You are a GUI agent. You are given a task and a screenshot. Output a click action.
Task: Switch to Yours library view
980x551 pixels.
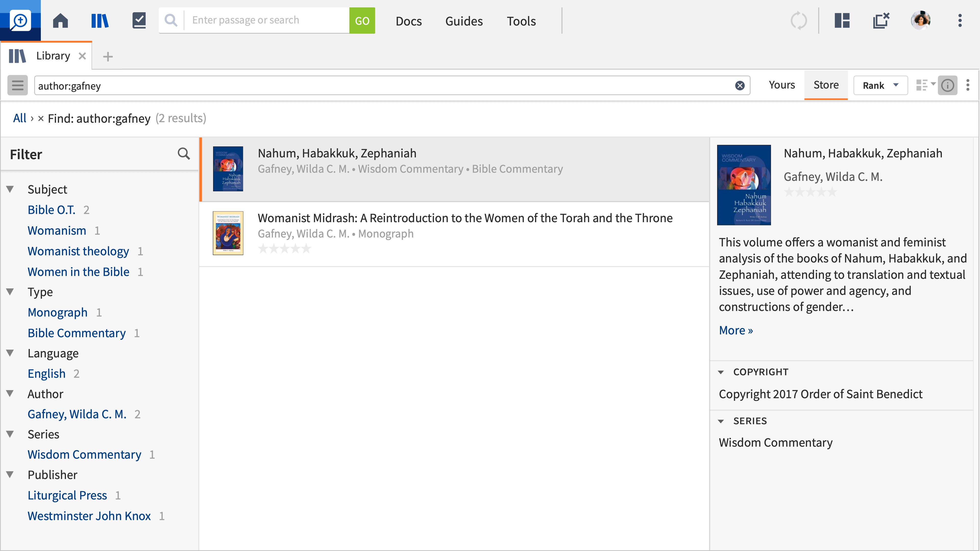pos(781,85)
